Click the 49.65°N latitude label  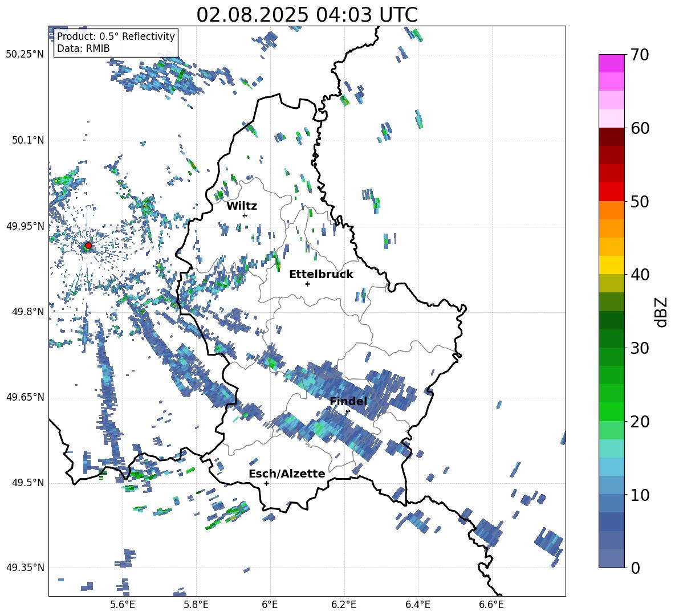(25, 397)
